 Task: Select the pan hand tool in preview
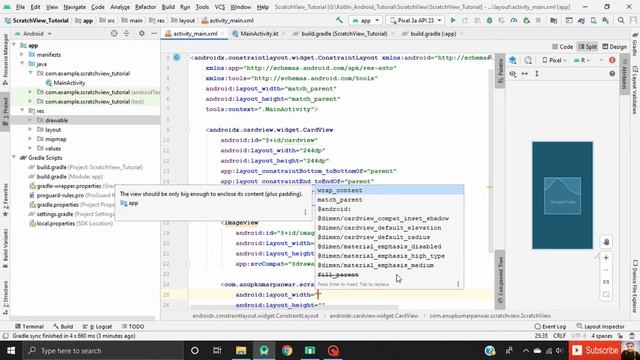pos(606,242)
